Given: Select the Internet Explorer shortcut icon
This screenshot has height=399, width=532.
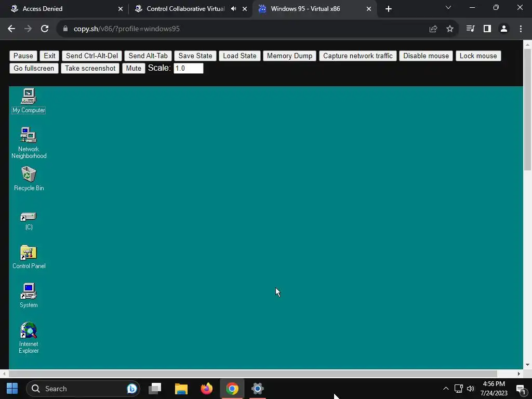Looking at the screenshot, I should [29, 338].
